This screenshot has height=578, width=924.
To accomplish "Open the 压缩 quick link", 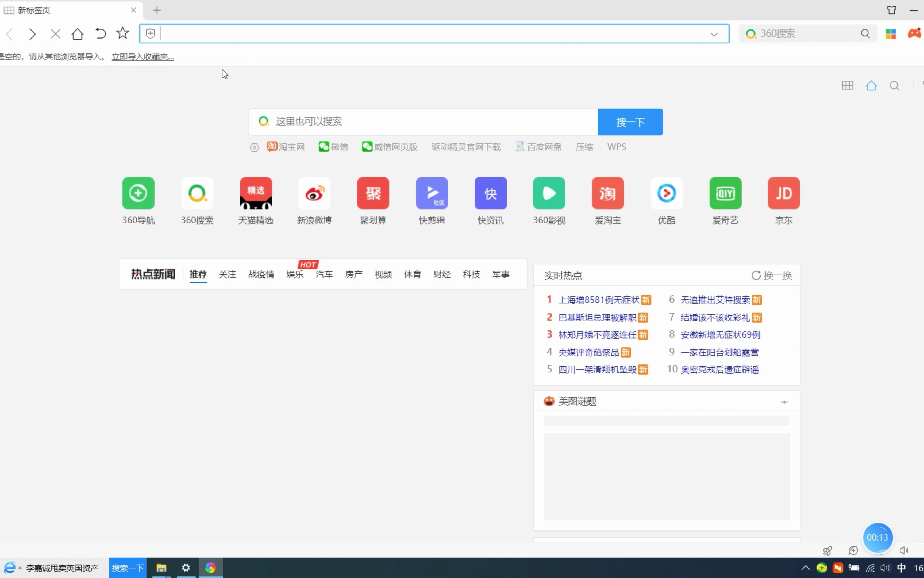I will [x=584, y=147].
